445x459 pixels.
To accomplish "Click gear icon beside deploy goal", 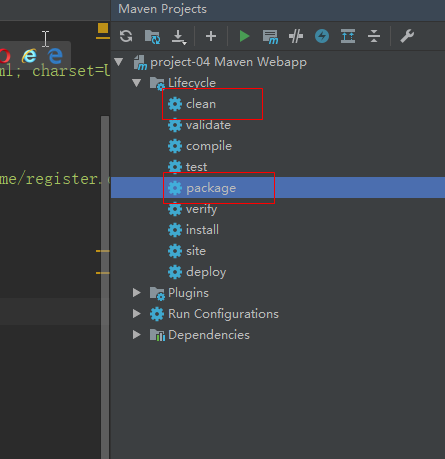I will (175, 272).
